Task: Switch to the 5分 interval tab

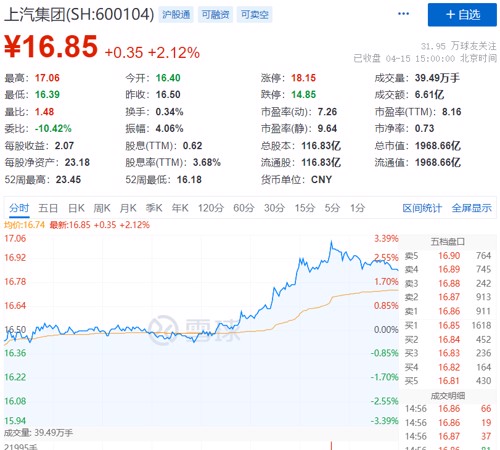Action: (x=332, y=208)
